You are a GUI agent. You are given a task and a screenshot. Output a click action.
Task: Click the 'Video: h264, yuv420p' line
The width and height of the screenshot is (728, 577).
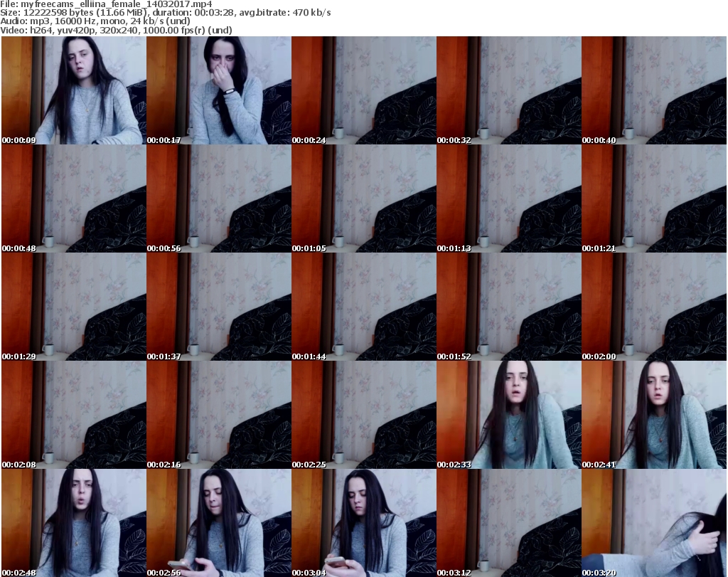click(116, 30)
